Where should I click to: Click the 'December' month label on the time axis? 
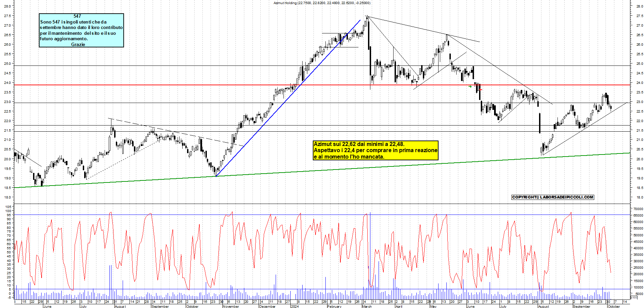click(267, 306)
